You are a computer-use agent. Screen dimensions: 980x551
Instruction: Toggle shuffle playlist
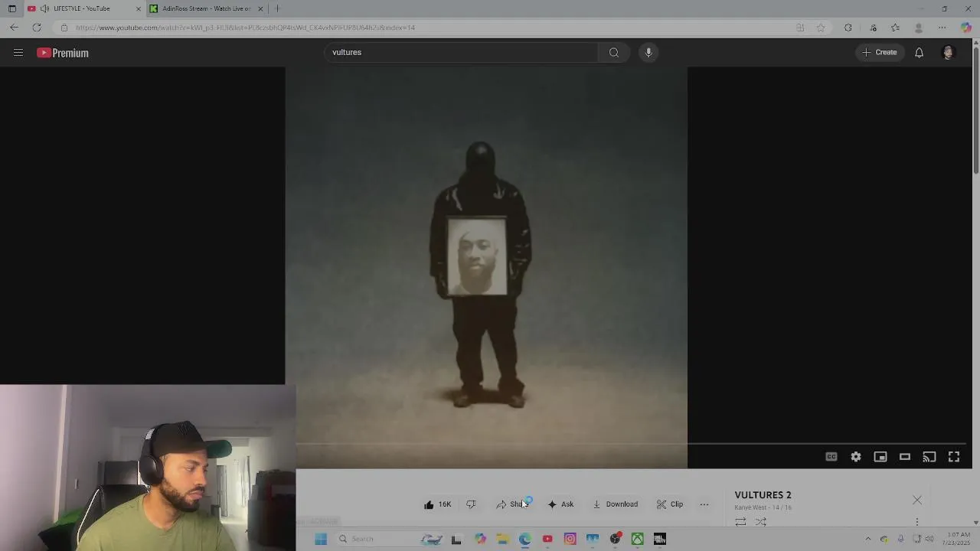(760, 522)
